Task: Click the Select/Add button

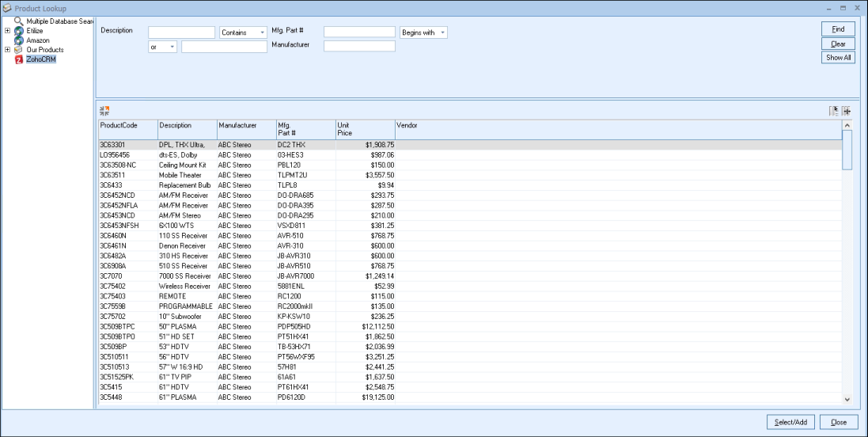Action: coord(790,422)
